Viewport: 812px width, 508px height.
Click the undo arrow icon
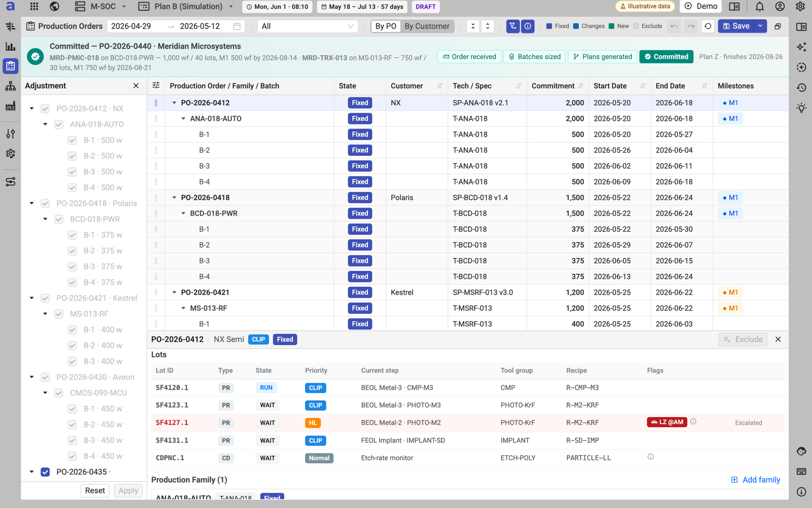click(674, 26)
